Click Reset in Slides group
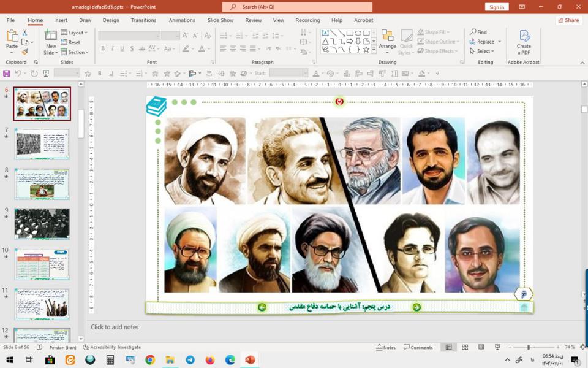588x368 pixels. pyautogui.click(x=70, y=42)
